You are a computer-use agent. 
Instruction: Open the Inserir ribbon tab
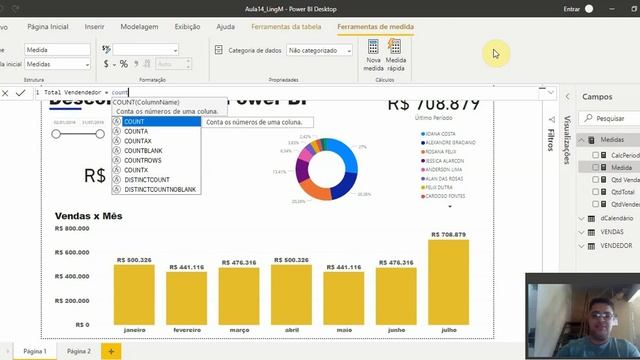coord(94,27)
